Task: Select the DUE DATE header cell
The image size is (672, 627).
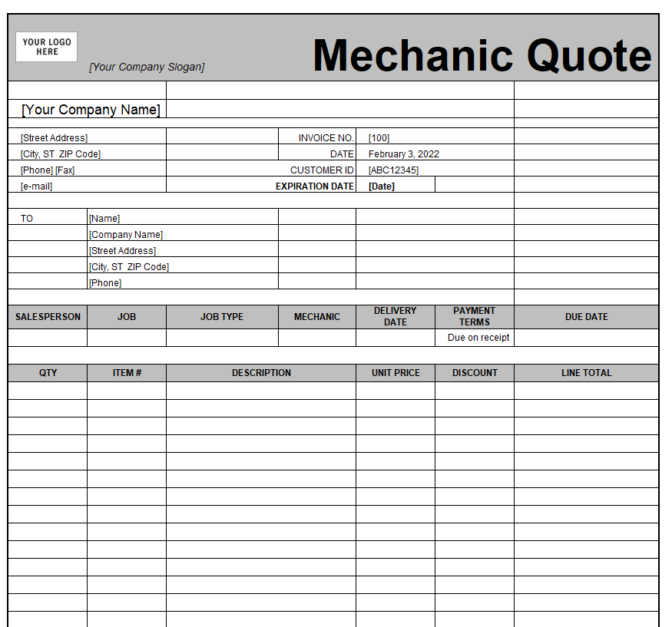Action: [x=586, y=317]
